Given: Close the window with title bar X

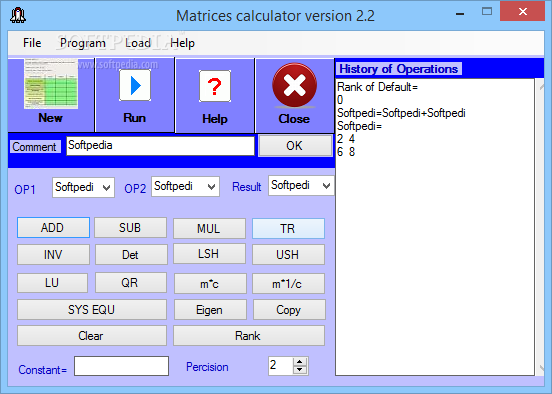Looking at the screenshot, I should tap(523, 12).
